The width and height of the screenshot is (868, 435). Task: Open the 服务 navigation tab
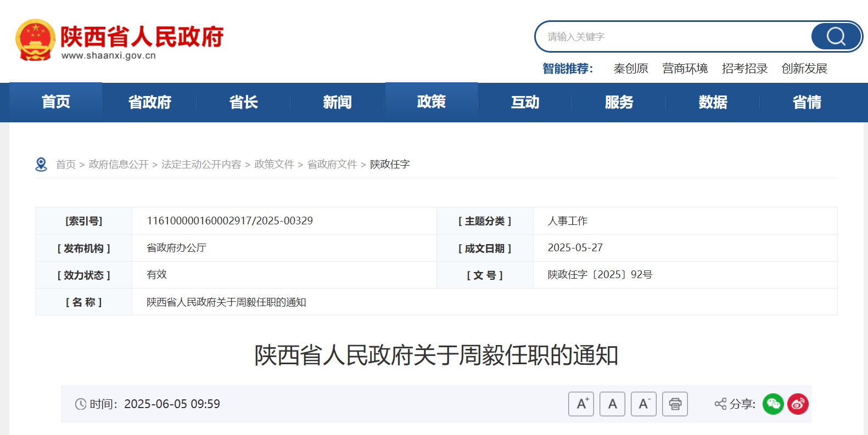pyautogui.click(x=619, y=102)
